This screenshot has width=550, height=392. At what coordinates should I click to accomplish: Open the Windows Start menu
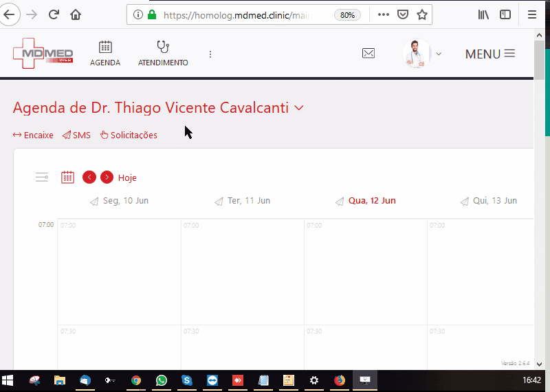[x=8, y=380]
